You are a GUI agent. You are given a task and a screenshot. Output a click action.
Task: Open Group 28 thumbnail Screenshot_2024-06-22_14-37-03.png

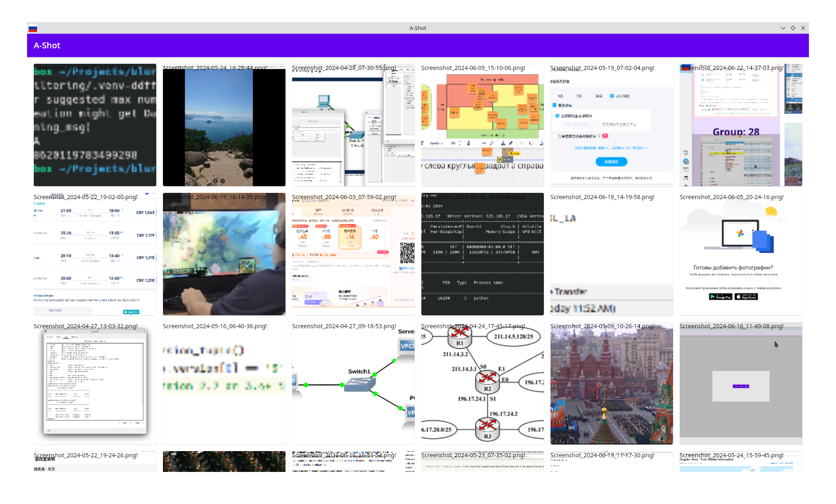741,125
